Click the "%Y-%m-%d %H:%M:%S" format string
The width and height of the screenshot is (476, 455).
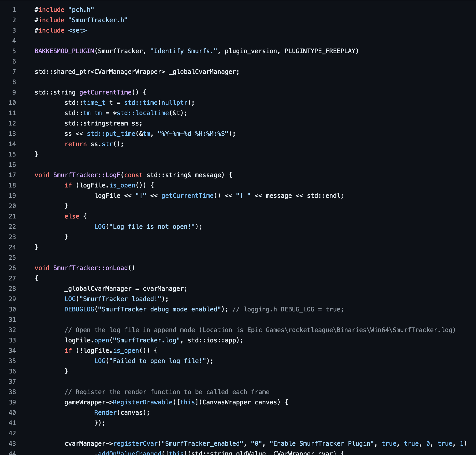(x=193, y=134)
